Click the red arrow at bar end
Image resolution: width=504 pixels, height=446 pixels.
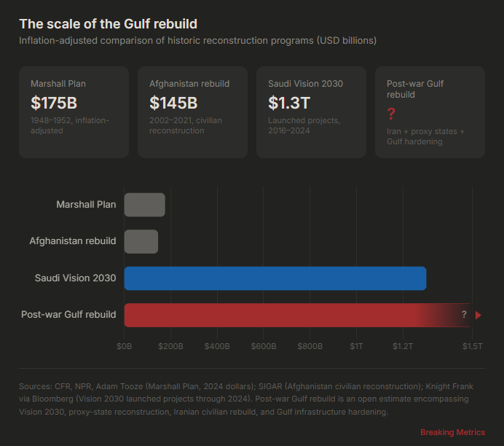tap(479, 315)
